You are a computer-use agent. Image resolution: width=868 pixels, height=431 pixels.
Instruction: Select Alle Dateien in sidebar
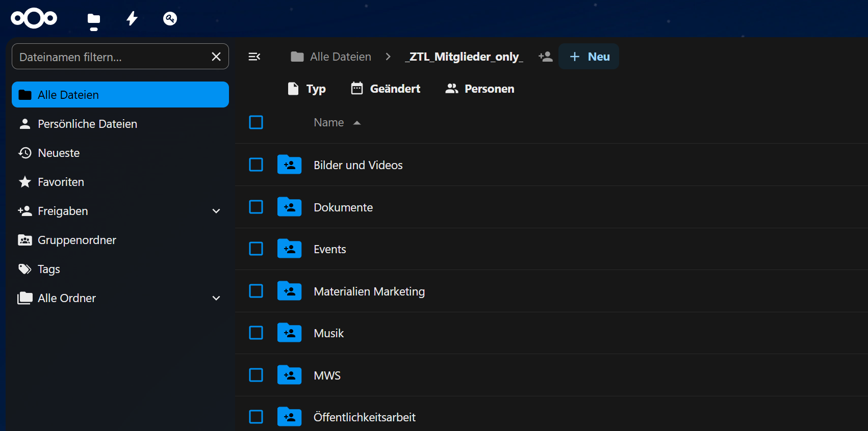[x=120, y=95]
